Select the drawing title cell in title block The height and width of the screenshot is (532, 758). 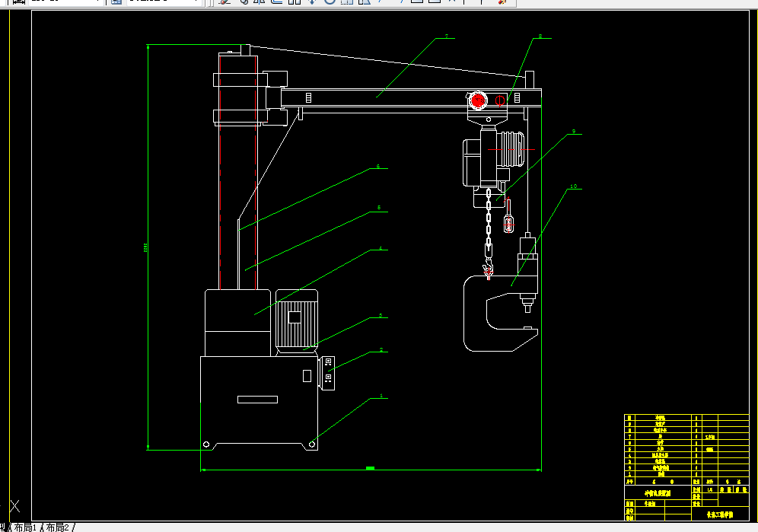click(658, 493)
